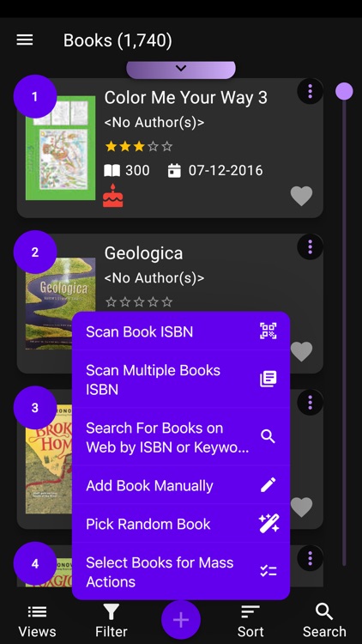Screen dimensions: 362x644
Task: Open options menu for Color Me Your Way 3
Action: pos(310,91)
